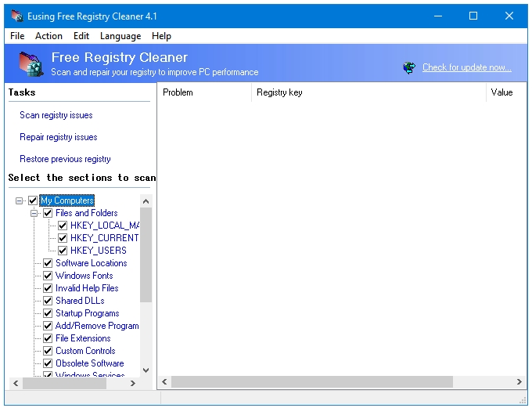Uncheck the HKEY_CURRENT checkbox
The image size is (532, 408).
[63, 238]
